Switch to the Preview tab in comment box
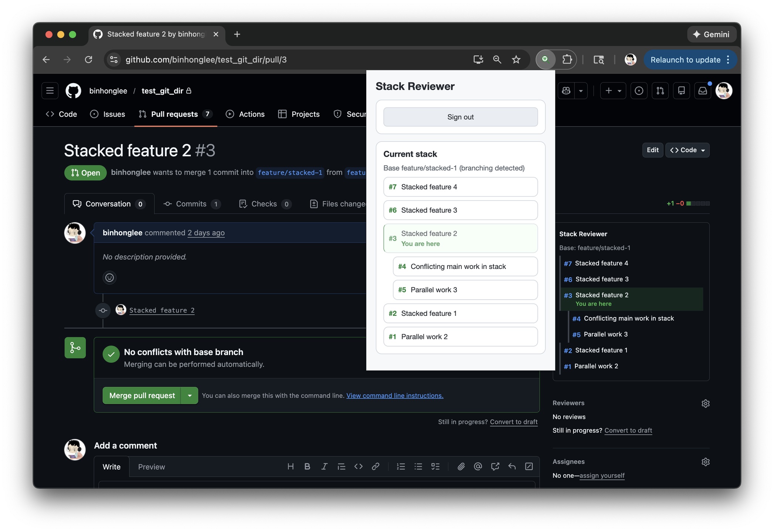 click(151, 467)
